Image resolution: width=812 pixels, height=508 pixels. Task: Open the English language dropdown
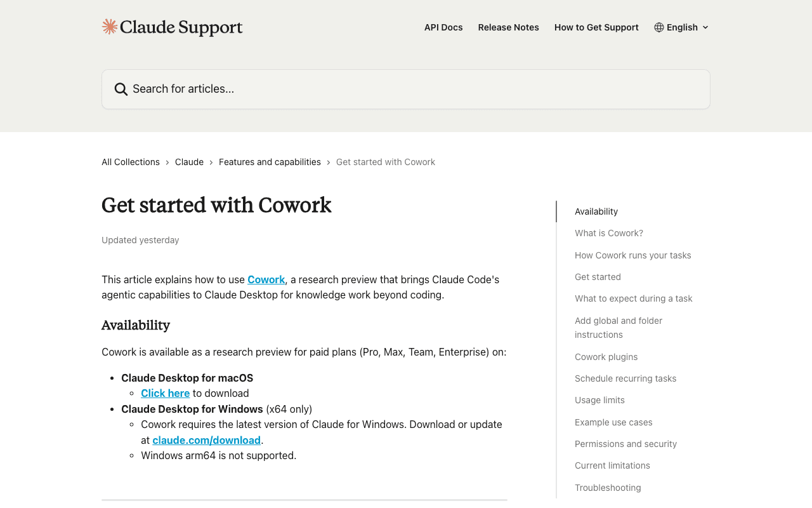(x=685, y=26)
